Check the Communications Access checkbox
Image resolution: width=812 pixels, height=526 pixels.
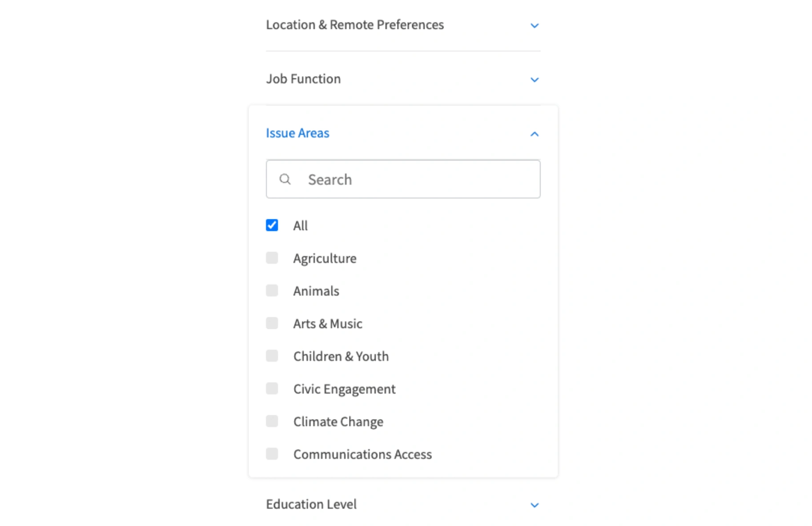coord(272,454)
